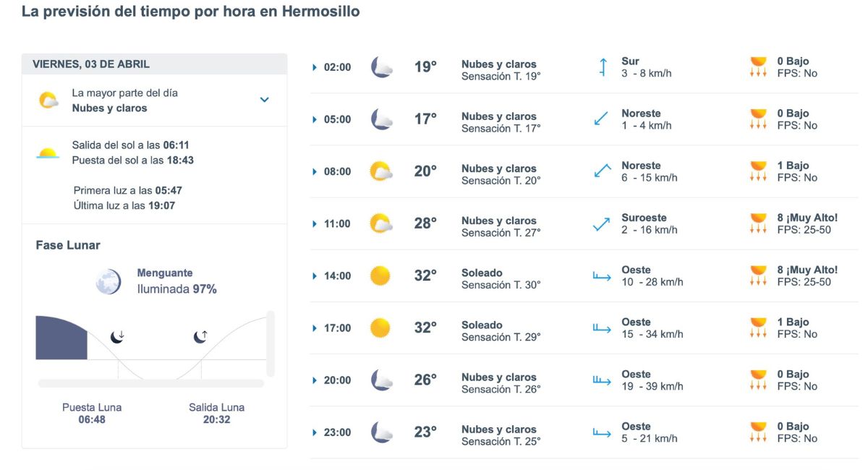The image size is (868, 470).
Task: Click the Fase Lunar section title
Action: point(67,245)
